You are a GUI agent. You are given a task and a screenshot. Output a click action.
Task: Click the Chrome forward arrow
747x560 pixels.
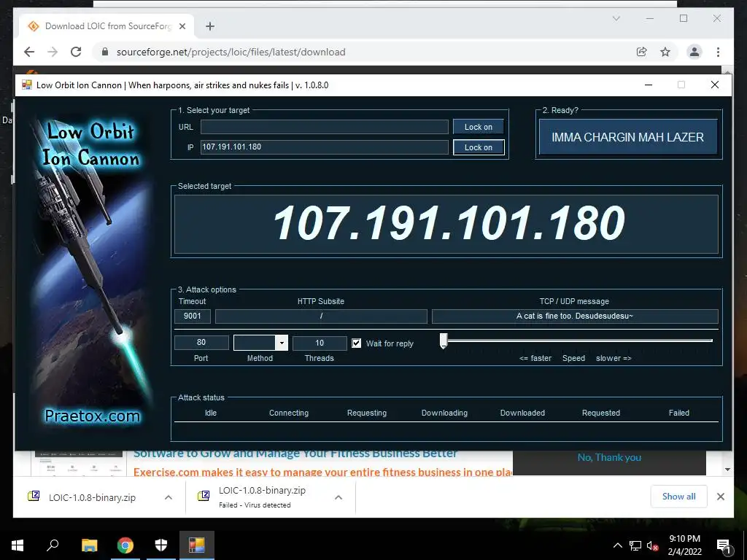tap(53, 52)
